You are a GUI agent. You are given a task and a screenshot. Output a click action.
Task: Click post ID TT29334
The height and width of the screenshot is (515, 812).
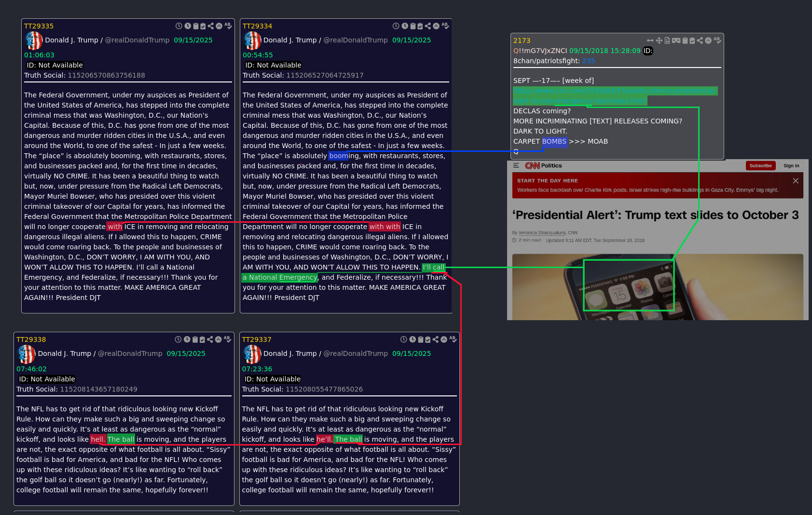257,26
